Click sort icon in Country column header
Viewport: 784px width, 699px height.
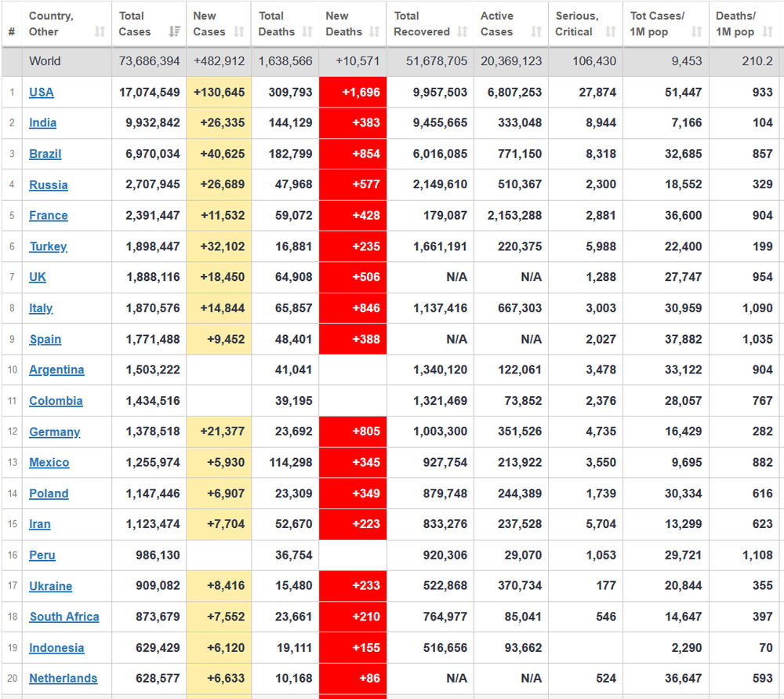(x=100, y=32)
